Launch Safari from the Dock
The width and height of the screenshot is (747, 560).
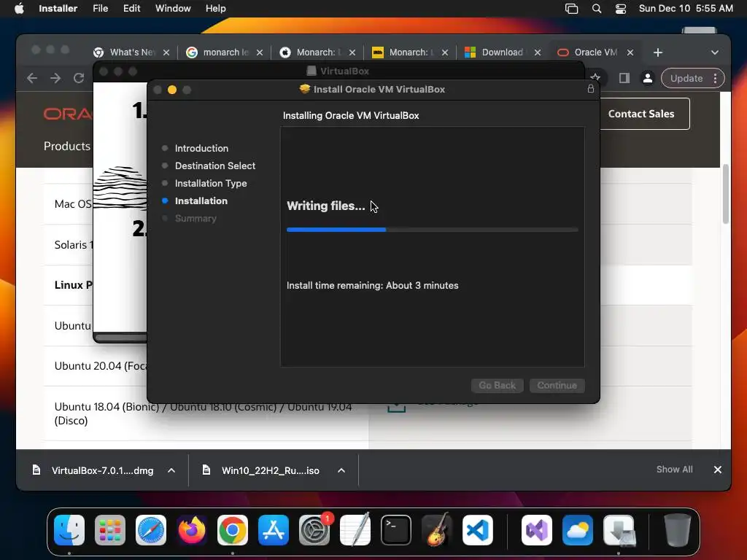click(151, 530)
